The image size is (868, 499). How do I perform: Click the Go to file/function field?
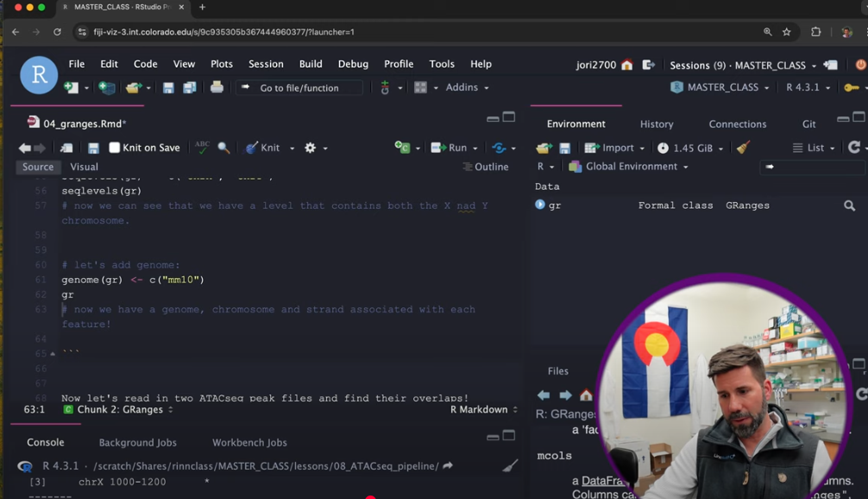click(299, 87)
